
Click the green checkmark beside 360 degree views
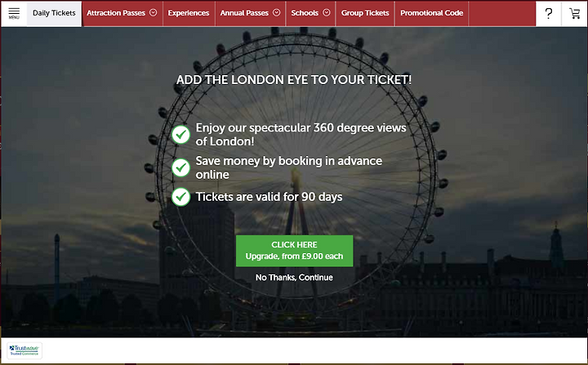point(180,134)
